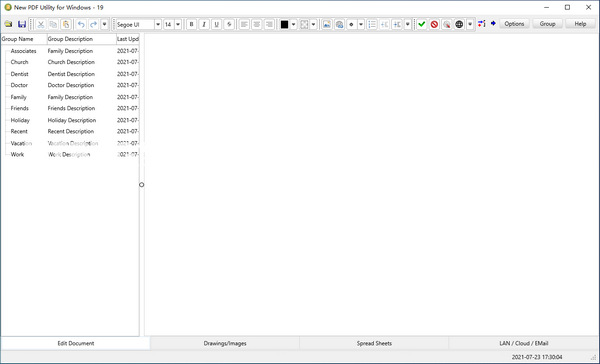Select the Doctor group row

70,85
